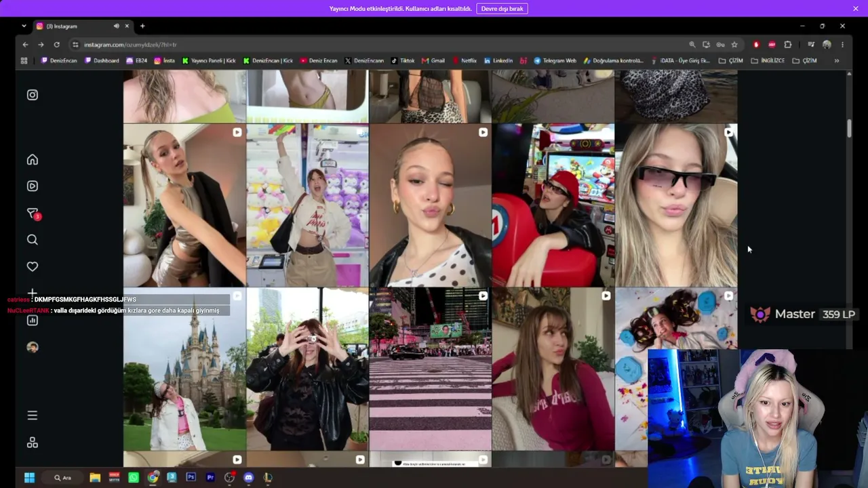Open Instagram dashboard chart icon
This screenshot has height=488, width=868.
click(33, 321)
